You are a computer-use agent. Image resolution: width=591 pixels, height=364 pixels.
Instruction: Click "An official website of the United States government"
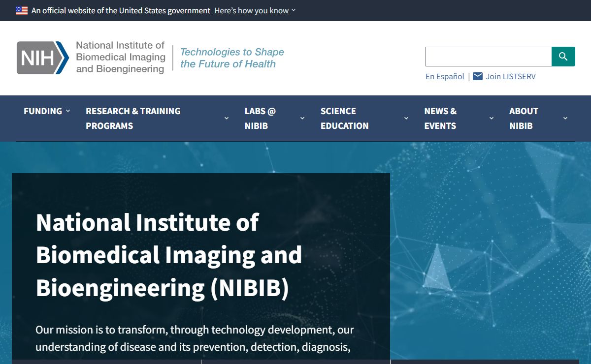click(121, 10)
